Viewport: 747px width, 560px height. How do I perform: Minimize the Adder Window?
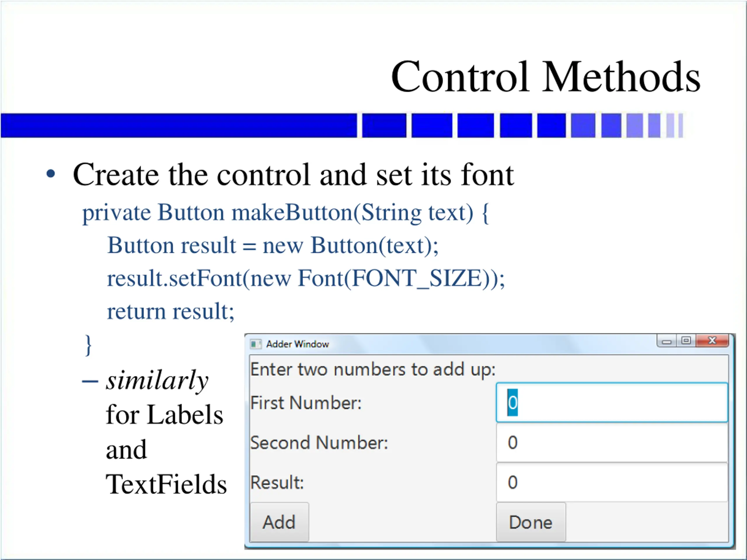(x=667, y=341)
